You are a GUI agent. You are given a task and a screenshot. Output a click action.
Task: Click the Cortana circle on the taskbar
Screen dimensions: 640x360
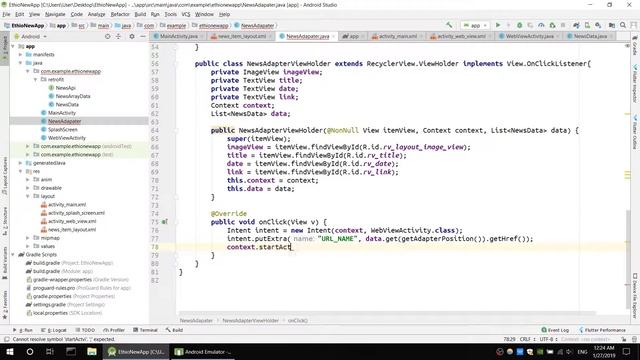click(x=30, y=351)
